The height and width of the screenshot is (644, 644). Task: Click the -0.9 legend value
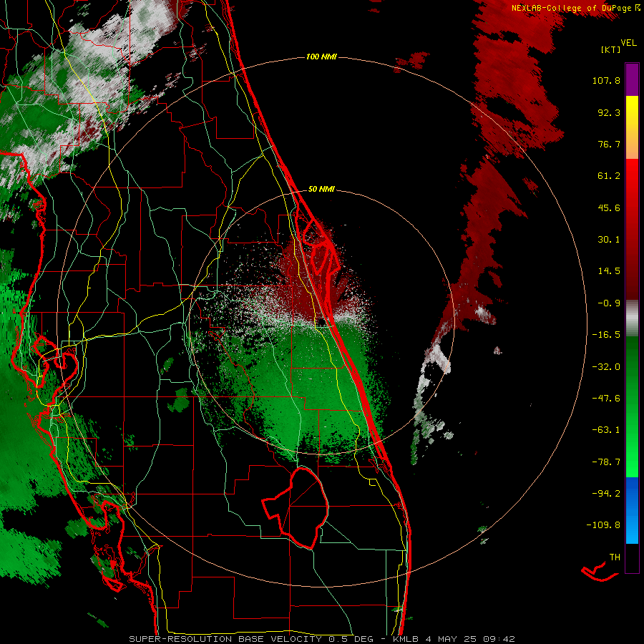coord(609,303)
